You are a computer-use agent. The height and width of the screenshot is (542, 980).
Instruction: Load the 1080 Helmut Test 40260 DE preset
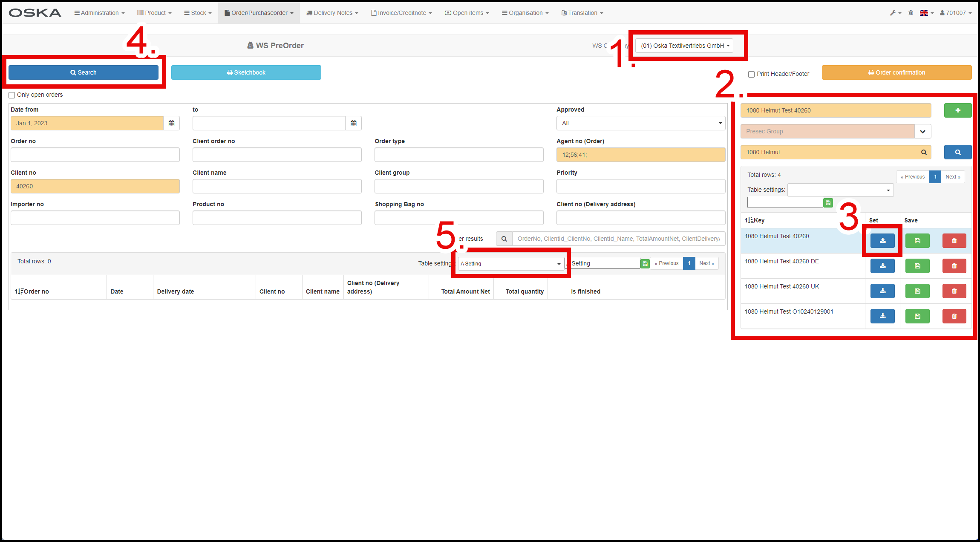point(882,266)
